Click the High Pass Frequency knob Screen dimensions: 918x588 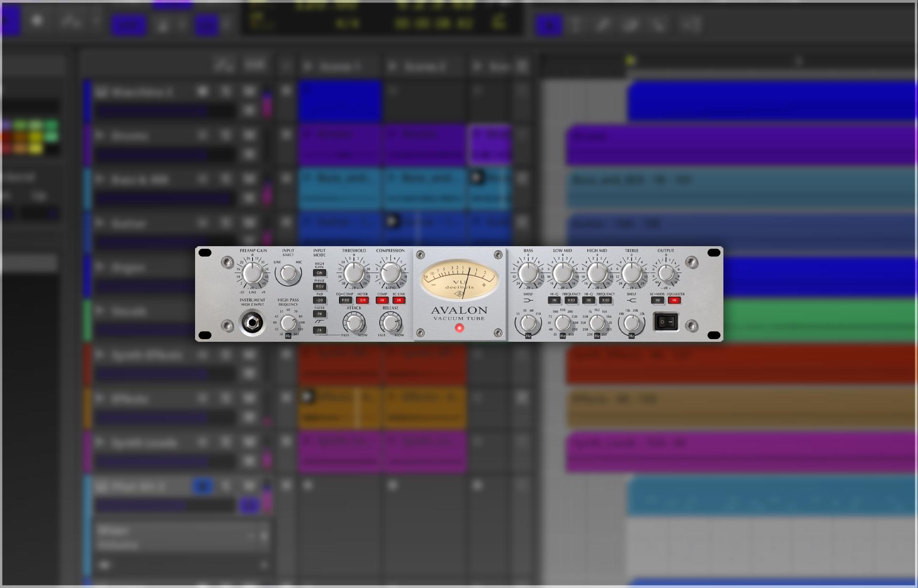(x=288, y=323)
